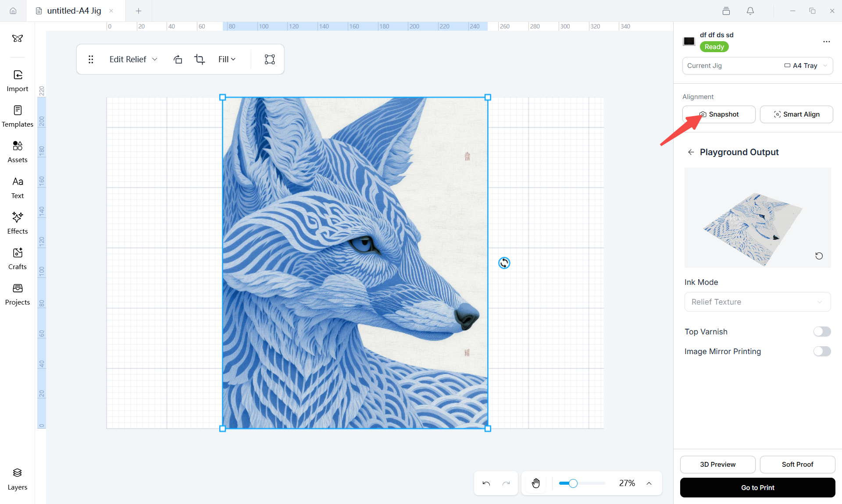Enable Image Mirror Printing
The height and width of the screenshot is (504, 842).
point(822,351)
